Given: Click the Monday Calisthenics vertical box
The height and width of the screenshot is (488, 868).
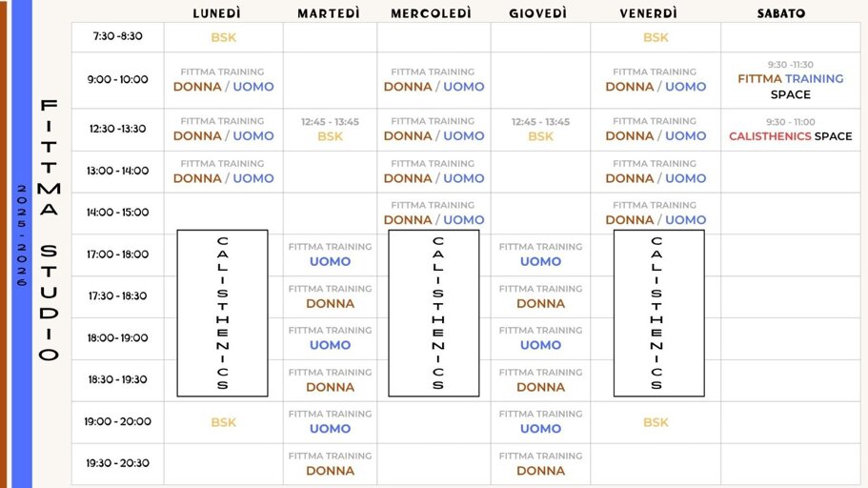Looking at the screenshot, I should [222, 313].
